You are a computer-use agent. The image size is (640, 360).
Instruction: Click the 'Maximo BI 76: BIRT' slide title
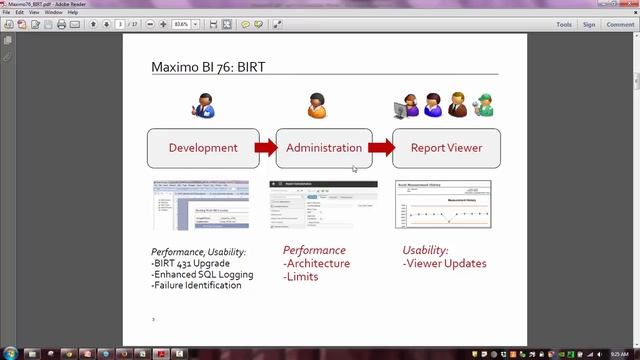click(208, 67)
